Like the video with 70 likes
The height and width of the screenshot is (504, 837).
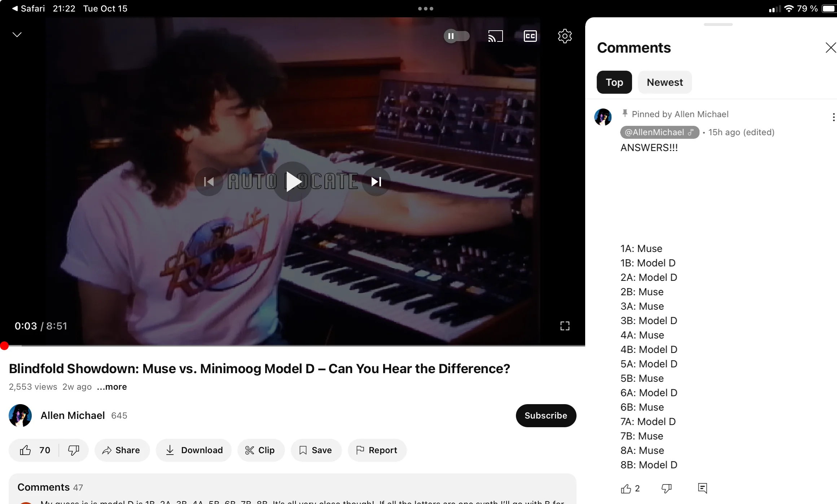35,450
